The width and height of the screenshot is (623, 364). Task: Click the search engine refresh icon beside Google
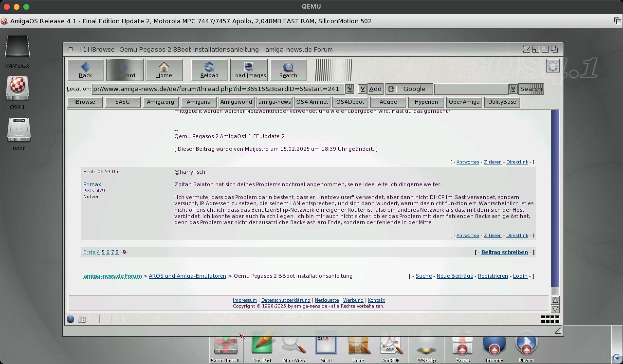[x=391, y=89]
